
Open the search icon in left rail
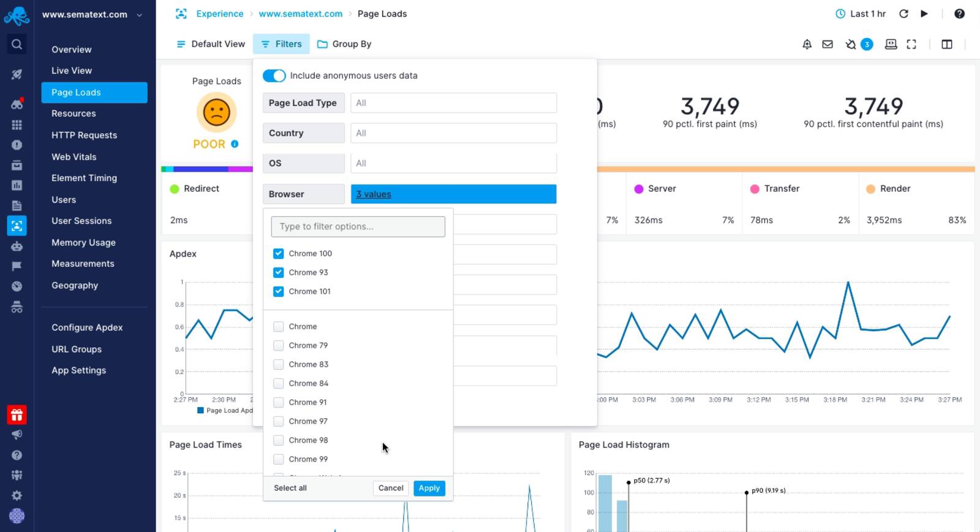tap(17, 44)
